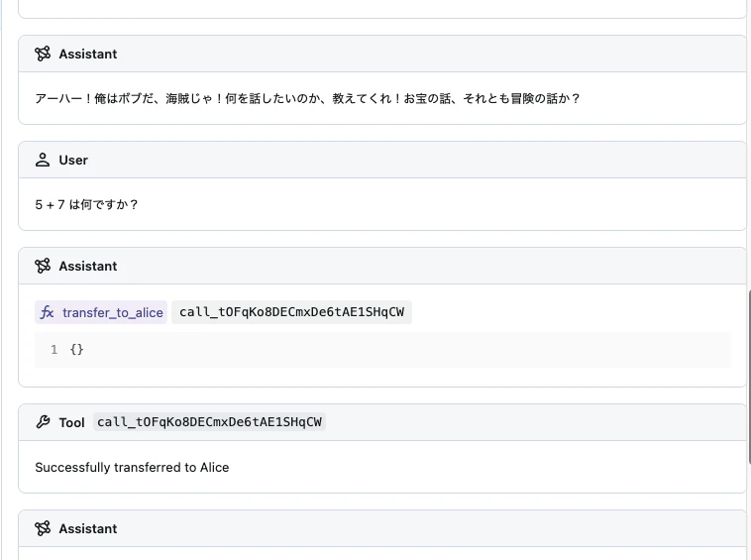Click the Tool header label
The height and width of the screenshot is (560, 751).
(x=72, y=422)
